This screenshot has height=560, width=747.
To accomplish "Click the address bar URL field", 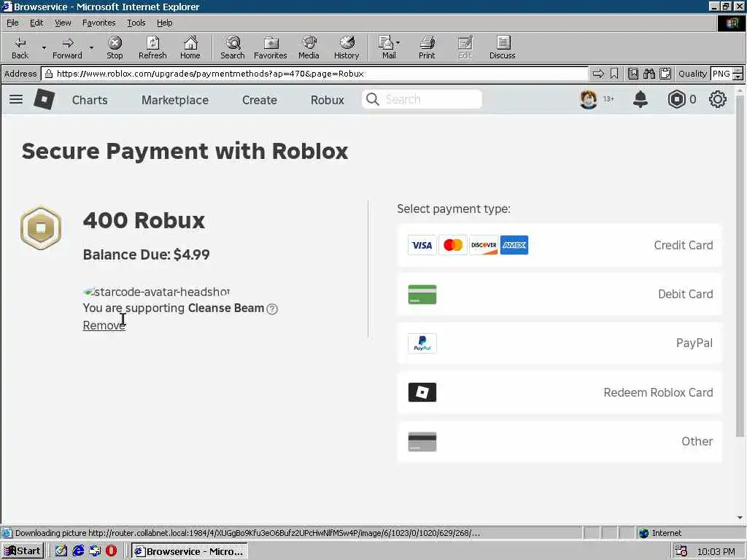I will click(x=314, y=74).
